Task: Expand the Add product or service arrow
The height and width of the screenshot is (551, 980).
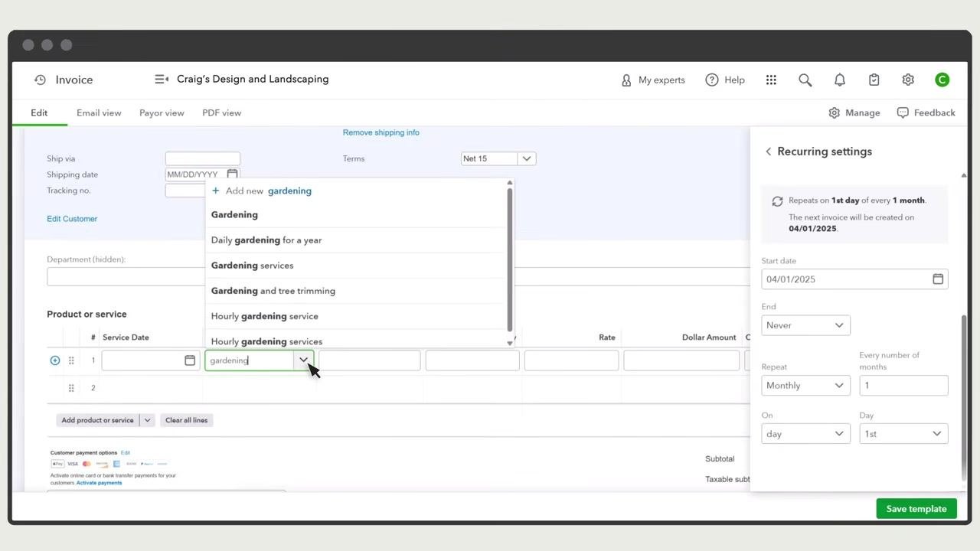Action: pyautogui.click(x=147, y=420)
